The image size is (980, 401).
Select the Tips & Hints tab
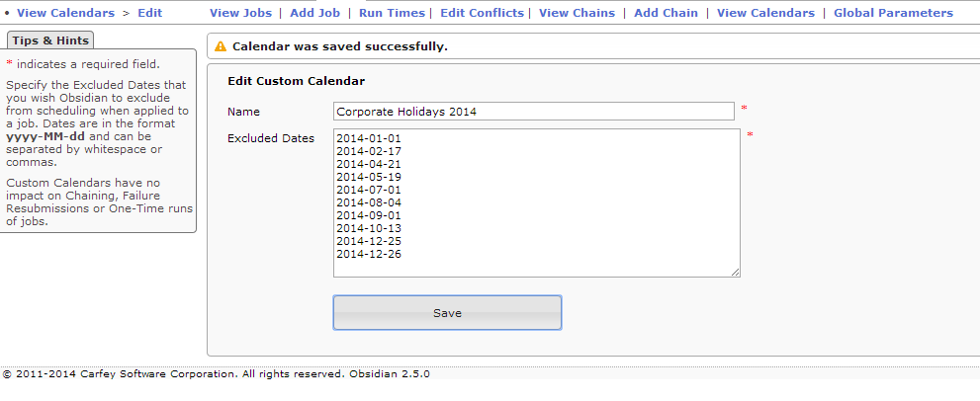49,40
